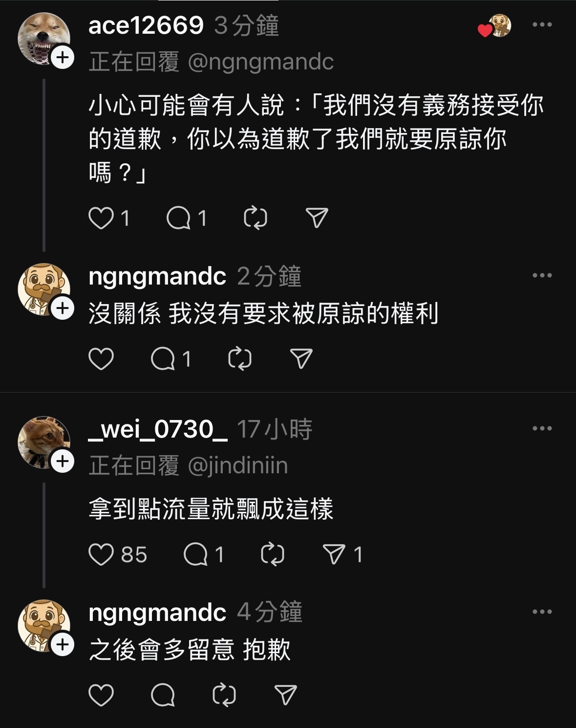
Task: Repost ngngmandc's apology comment at bottom
Action: point(224,695)
